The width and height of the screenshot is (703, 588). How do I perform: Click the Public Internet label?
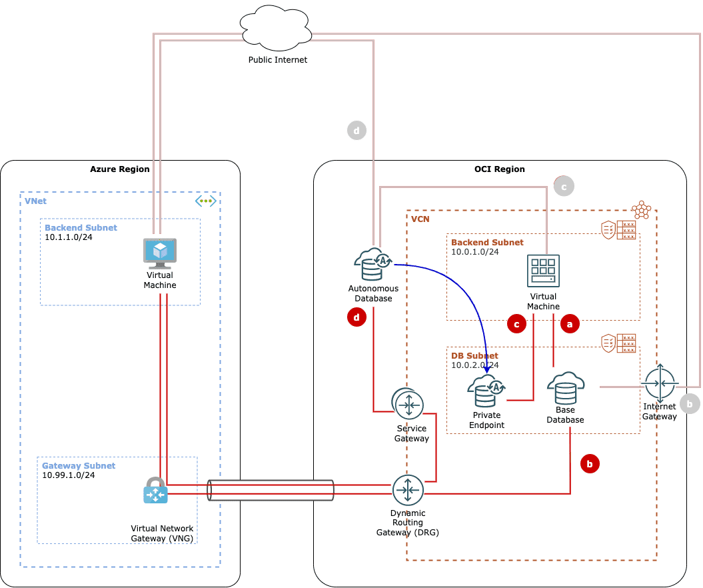pyautogui.click(x=278, y=59)
